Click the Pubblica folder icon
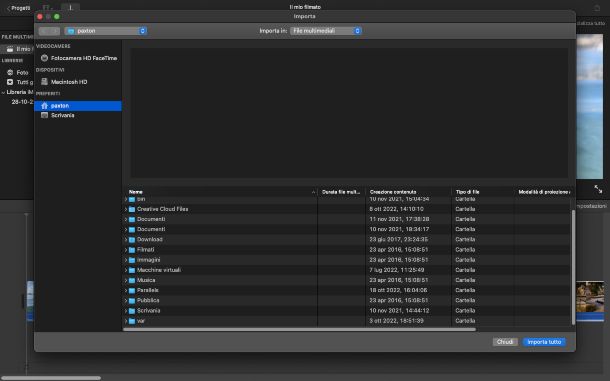This screenshot has height=381, width=610. pos(132,300)
